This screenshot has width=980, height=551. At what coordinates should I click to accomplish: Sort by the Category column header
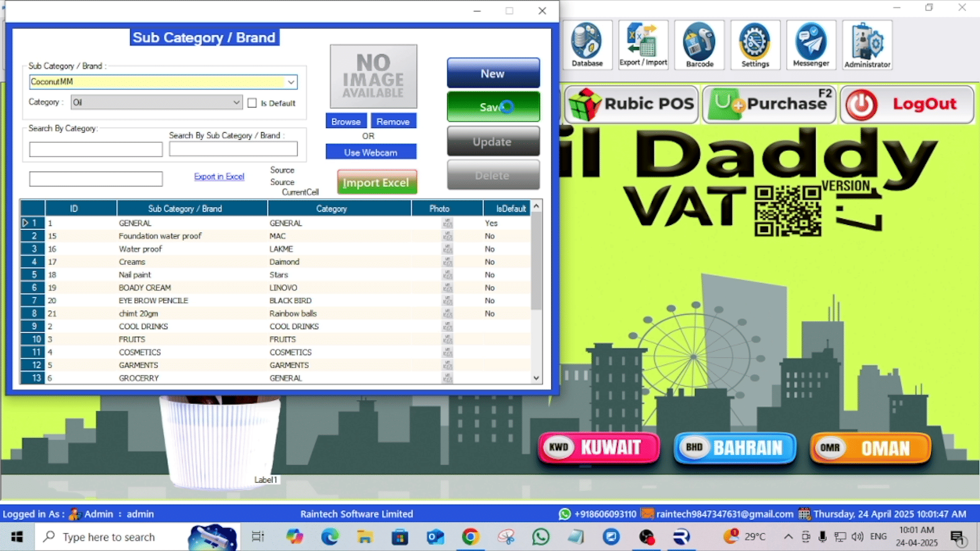339,209
